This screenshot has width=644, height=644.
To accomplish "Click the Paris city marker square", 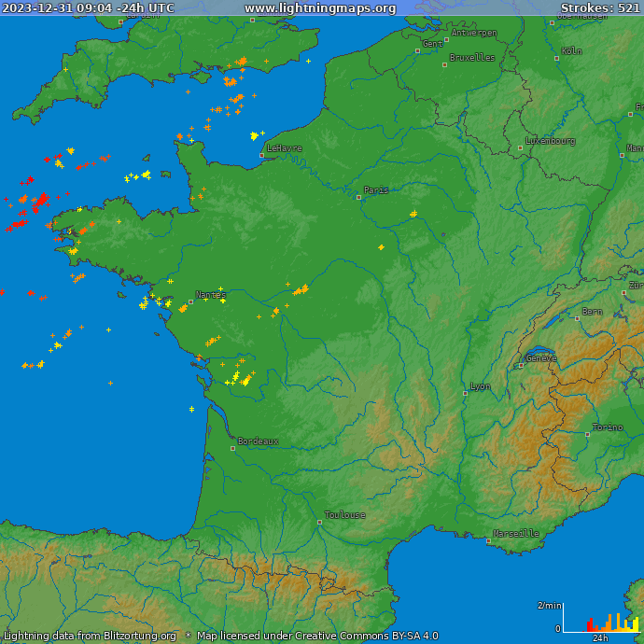I will click(359, 197).
